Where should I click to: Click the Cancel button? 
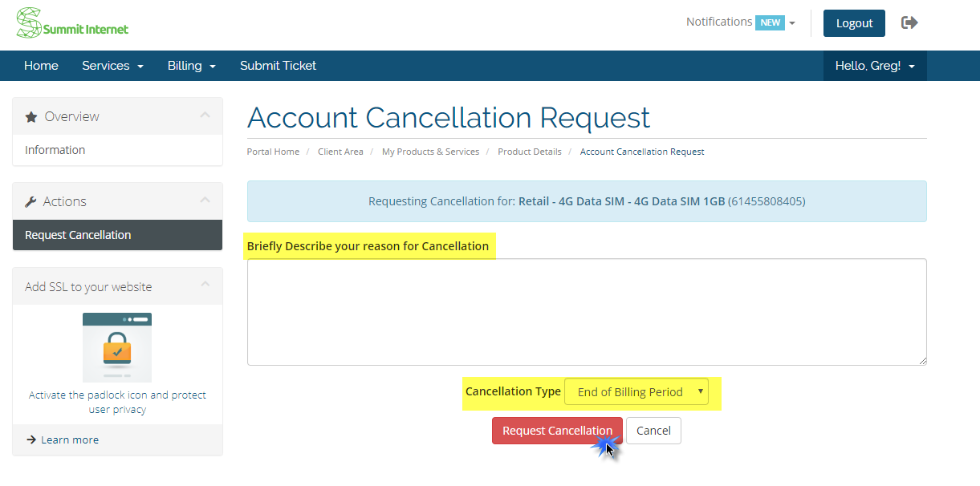(x=653, y=431)
